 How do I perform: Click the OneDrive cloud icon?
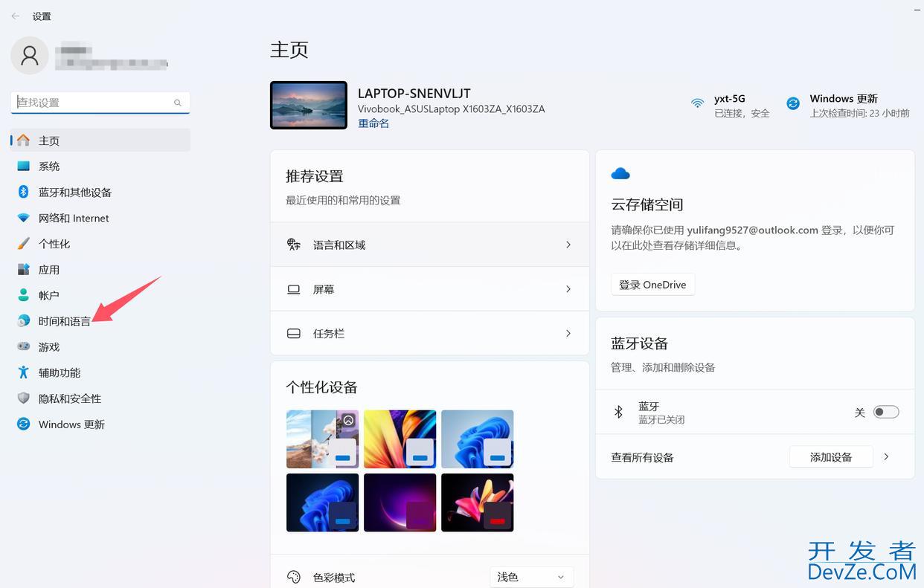click(x=620, y=174)
